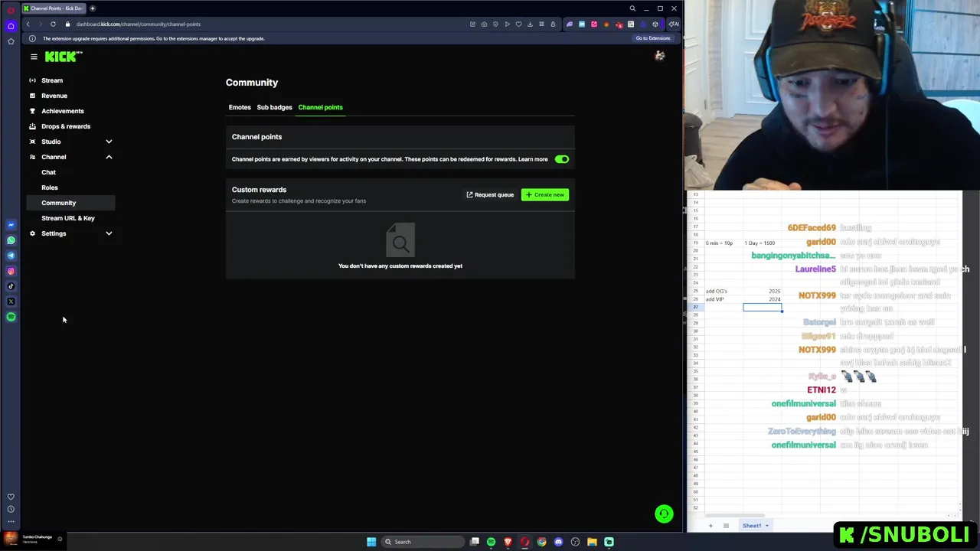Click the '1 Day = 1500' spreadsheet cell

tap(763, 243)
